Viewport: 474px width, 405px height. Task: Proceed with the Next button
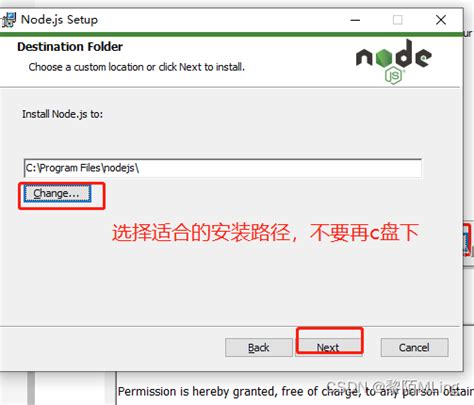(328, 347)
